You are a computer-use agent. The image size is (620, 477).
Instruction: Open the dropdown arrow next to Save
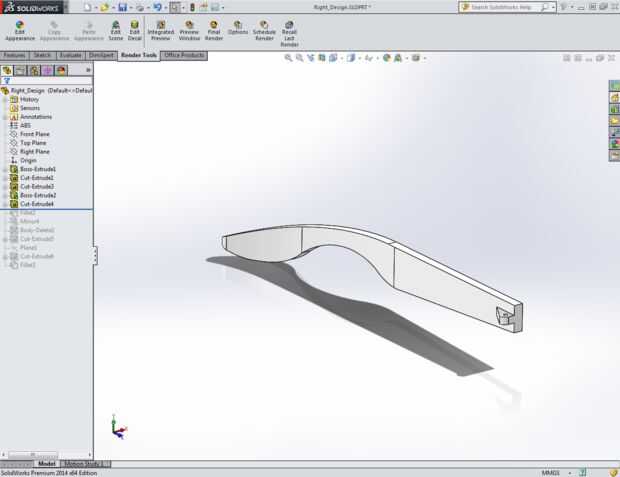click(131, 8)
